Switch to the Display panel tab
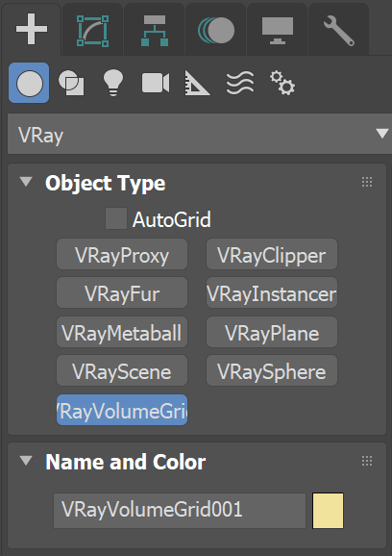The width and height of the screenshot is (392, 556). [x=278, y=31]
